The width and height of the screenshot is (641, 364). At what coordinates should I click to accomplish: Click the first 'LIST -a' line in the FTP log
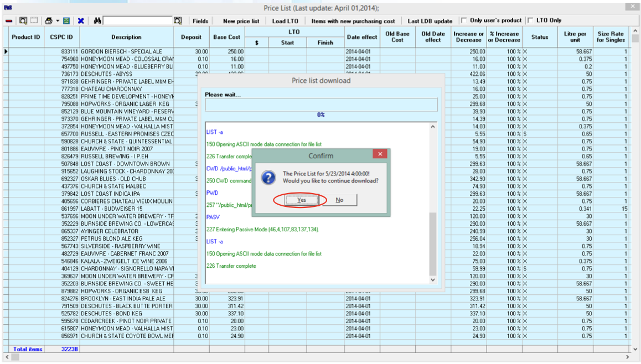(215, 132)
